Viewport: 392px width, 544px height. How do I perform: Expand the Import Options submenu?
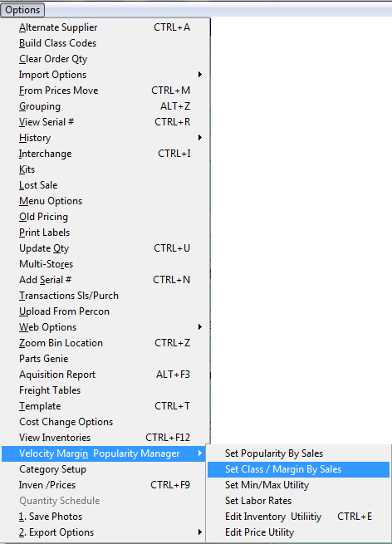click(104, 75)
